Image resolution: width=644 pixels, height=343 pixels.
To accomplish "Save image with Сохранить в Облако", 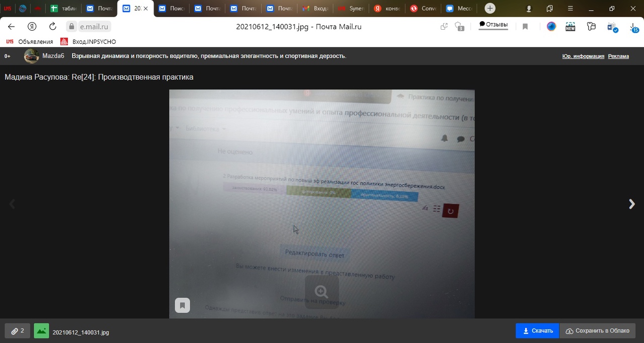I will (x=597, y=331).
